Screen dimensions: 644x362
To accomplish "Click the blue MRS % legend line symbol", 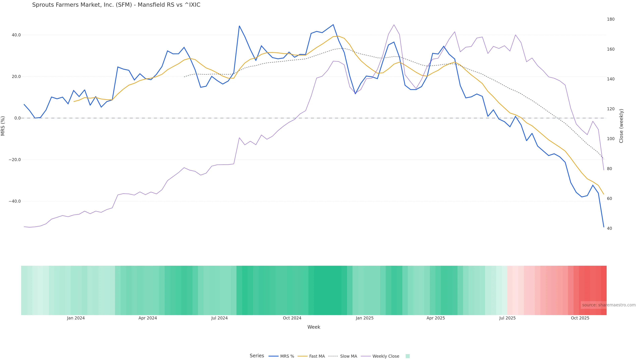I will (x=273, y=356).
